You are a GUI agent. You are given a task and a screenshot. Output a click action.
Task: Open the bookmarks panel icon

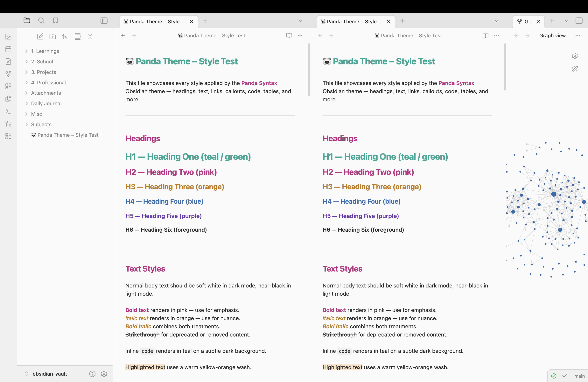pos(56,20)
